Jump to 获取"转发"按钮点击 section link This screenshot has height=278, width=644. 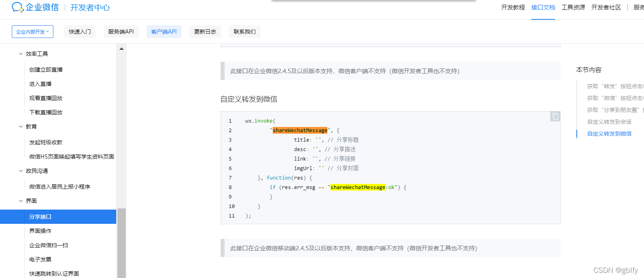click(x=616, y=86)
